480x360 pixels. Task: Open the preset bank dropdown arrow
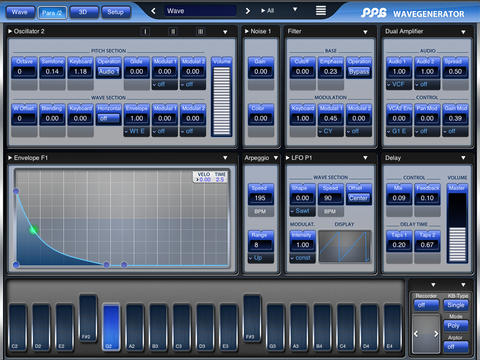tap(295, 9)
